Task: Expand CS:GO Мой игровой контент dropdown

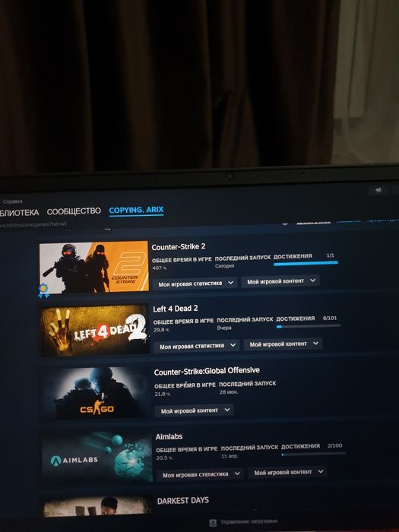Action: 194,410
